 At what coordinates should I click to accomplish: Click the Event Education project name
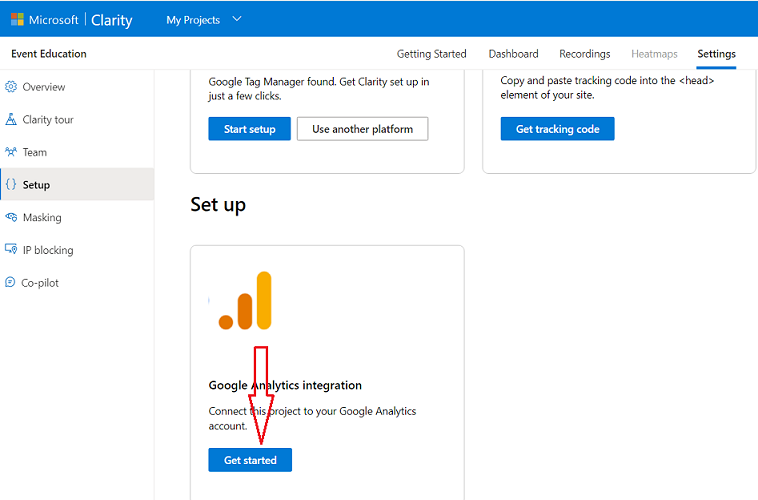pos(49,54)
